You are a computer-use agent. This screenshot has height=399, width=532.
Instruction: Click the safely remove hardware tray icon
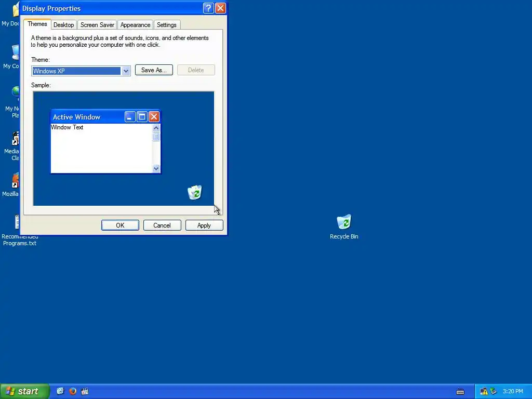pyautogui.click(x=494, y=391)
